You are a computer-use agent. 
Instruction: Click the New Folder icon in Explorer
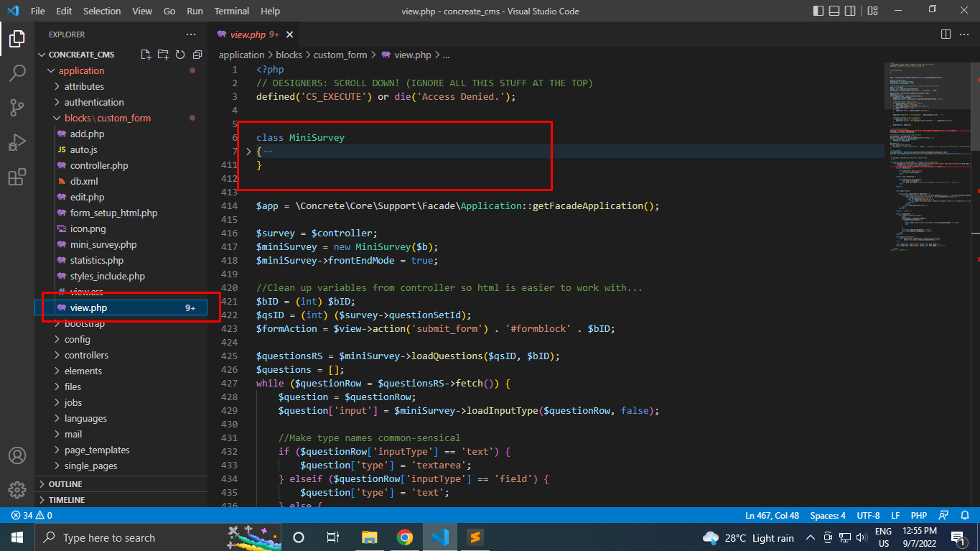pos(163,55)
